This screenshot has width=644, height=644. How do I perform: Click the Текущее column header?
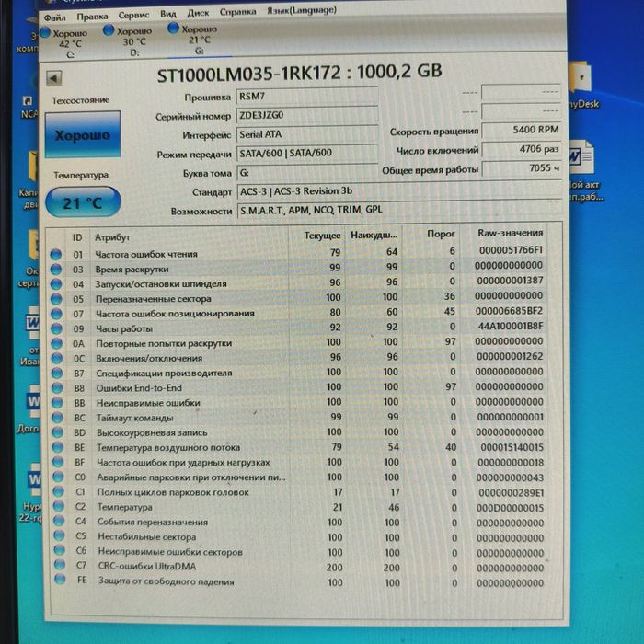pos(322,236)
